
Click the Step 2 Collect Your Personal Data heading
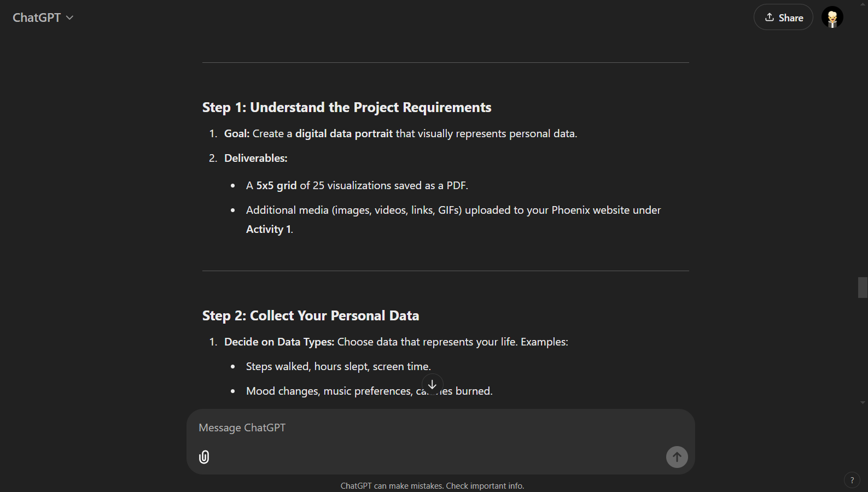click(x=311, y=316)
